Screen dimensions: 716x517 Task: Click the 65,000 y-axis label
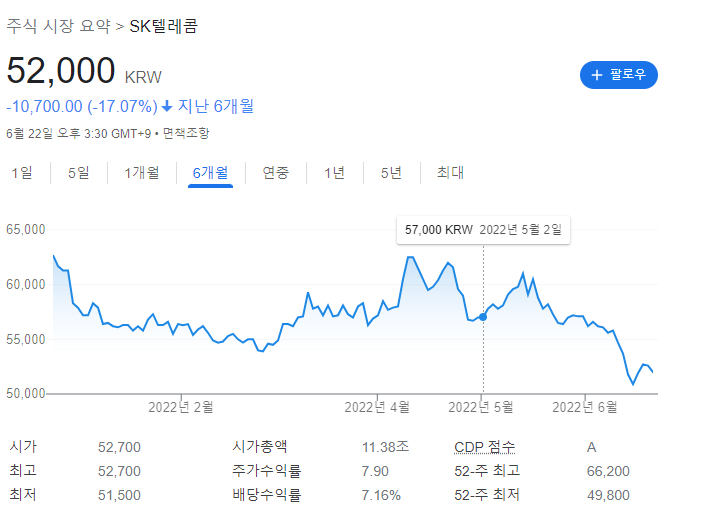(x=26, y=229)
